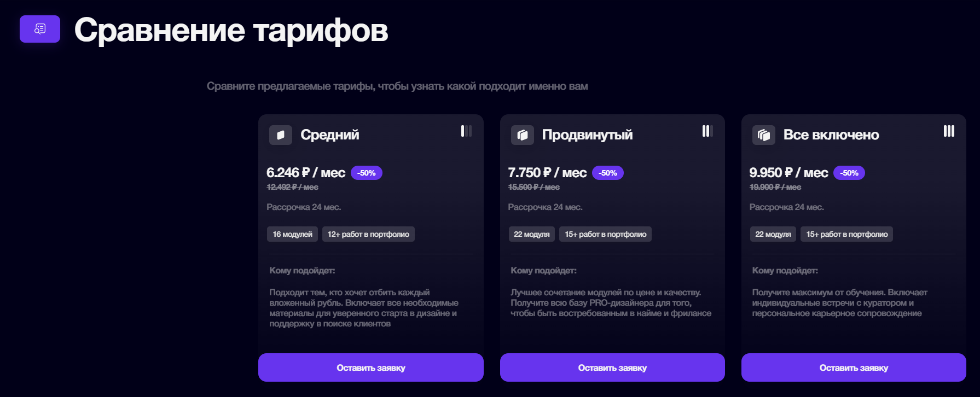Viewport: 980px width, 397px height.
Task: Select the single-layer icon on Средний card
Action: [x=280, y=135]
